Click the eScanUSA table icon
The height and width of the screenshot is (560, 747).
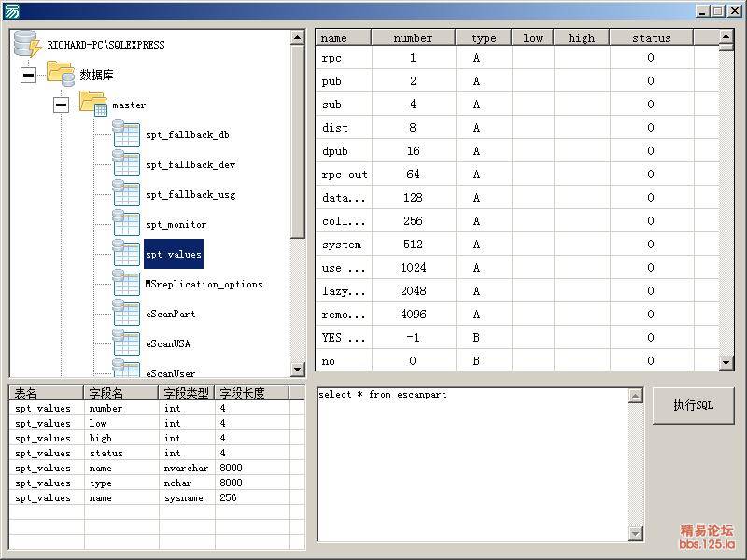126,343
